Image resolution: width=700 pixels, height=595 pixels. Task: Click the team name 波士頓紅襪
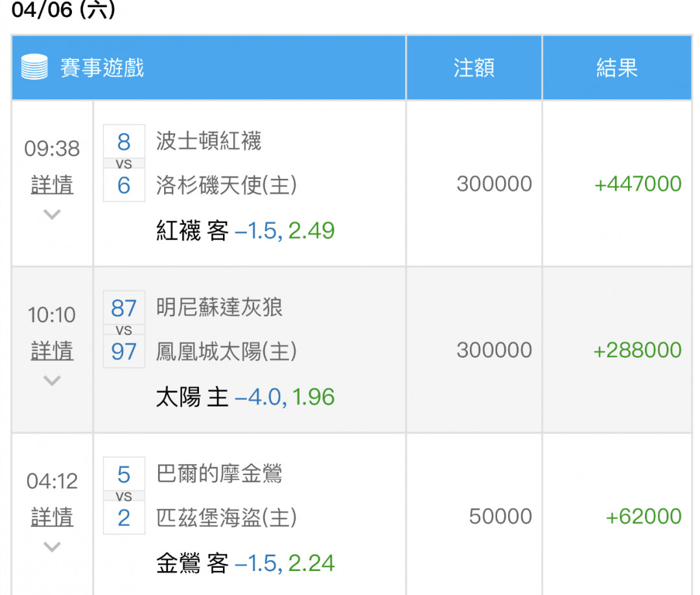click(x=209, y=141)
